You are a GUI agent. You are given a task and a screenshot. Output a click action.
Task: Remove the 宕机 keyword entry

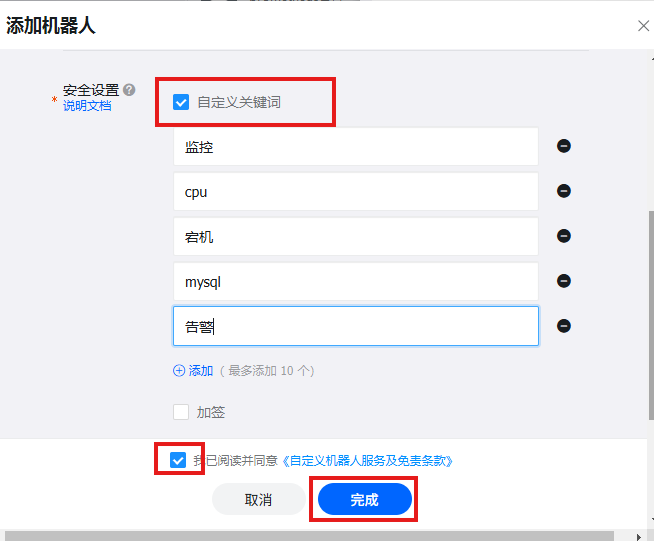[x=564, y=236]
